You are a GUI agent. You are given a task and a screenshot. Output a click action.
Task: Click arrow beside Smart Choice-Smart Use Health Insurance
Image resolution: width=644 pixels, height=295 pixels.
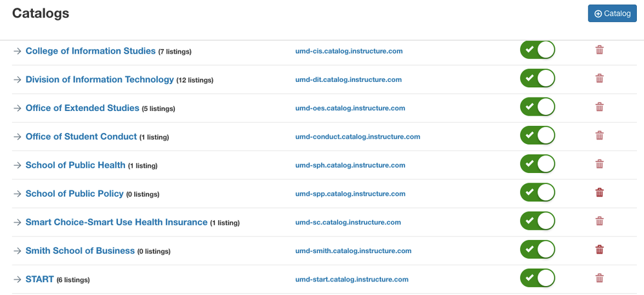click(x=17, y=223)
